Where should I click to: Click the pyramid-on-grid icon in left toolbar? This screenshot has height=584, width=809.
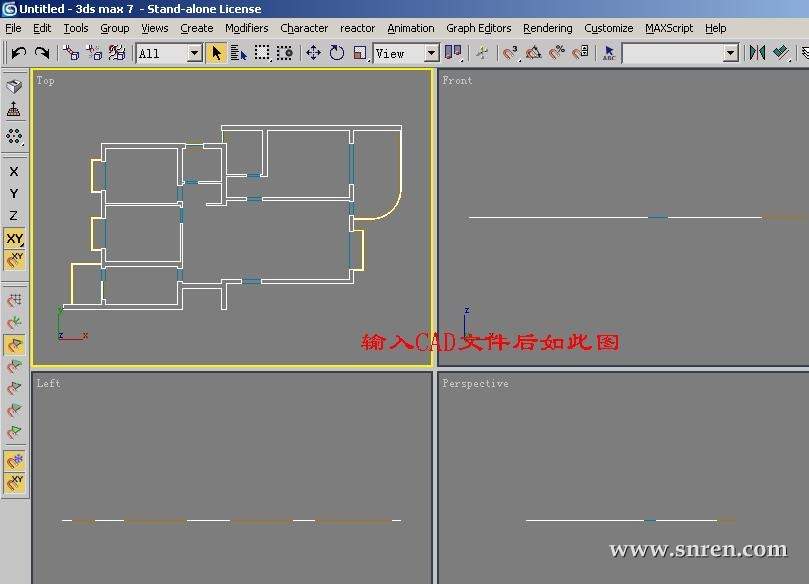coord(14,109)
